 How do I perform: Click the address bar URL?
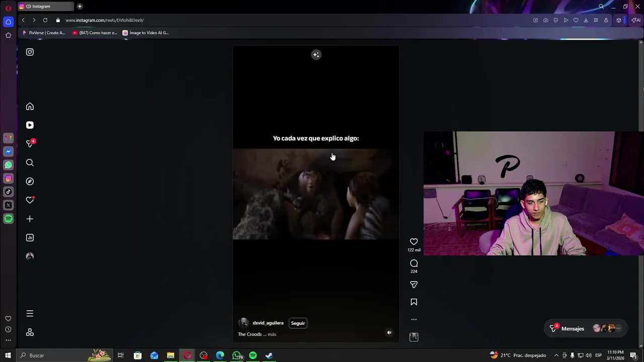(105, 20)
